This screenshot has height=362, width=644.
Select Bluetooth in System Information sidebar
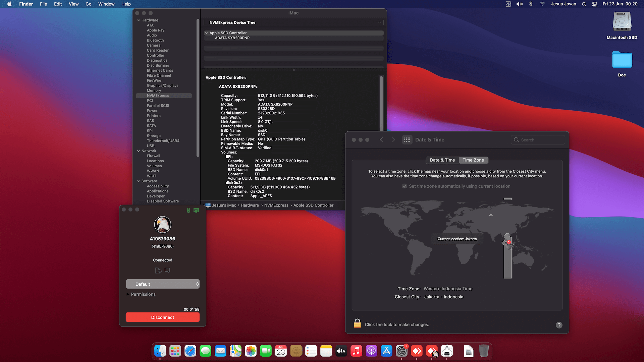pyautogui.click(x=155, y=41)
